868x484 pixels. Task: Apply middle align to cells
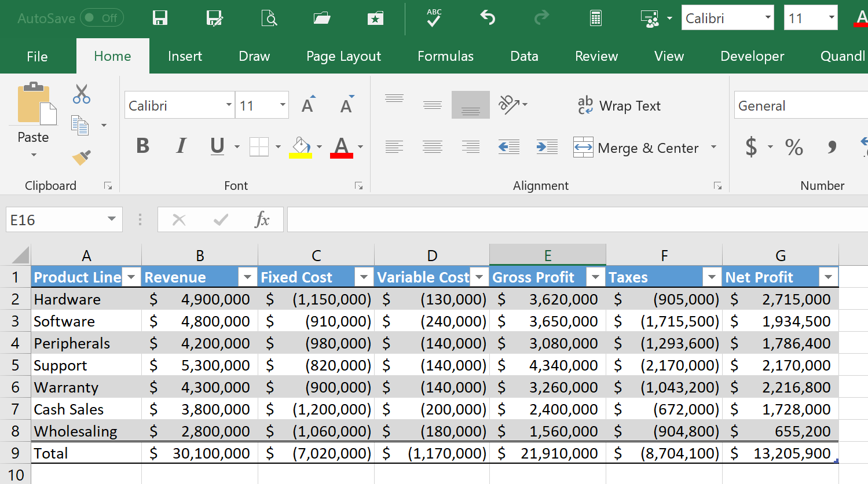pyautogui.click(x=433, y=105)
